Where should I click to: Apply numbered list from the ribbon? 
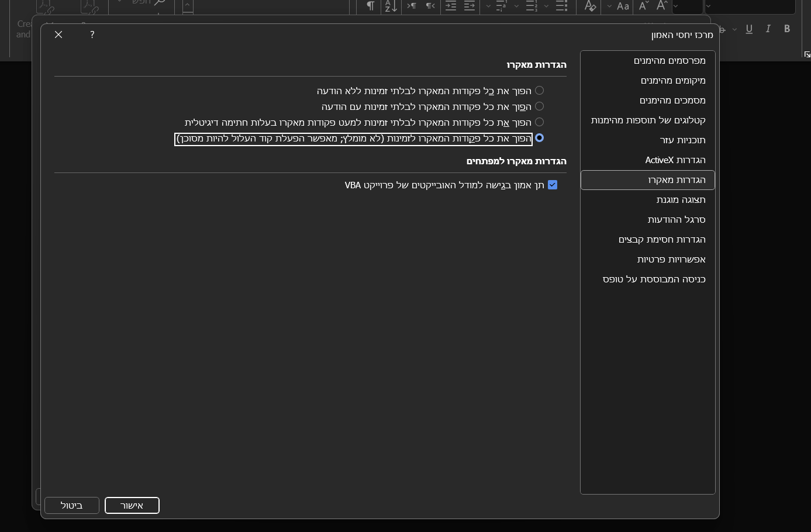[531, 6]
